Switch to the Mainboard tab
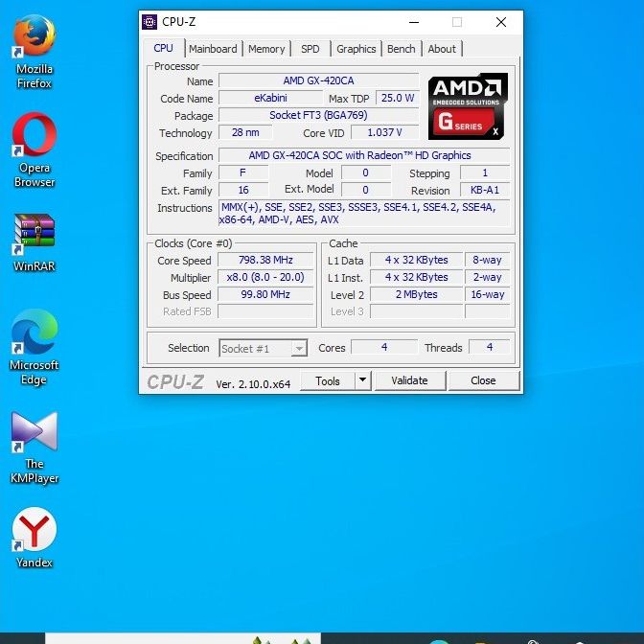Screen dimensions: 644x644 213,49
